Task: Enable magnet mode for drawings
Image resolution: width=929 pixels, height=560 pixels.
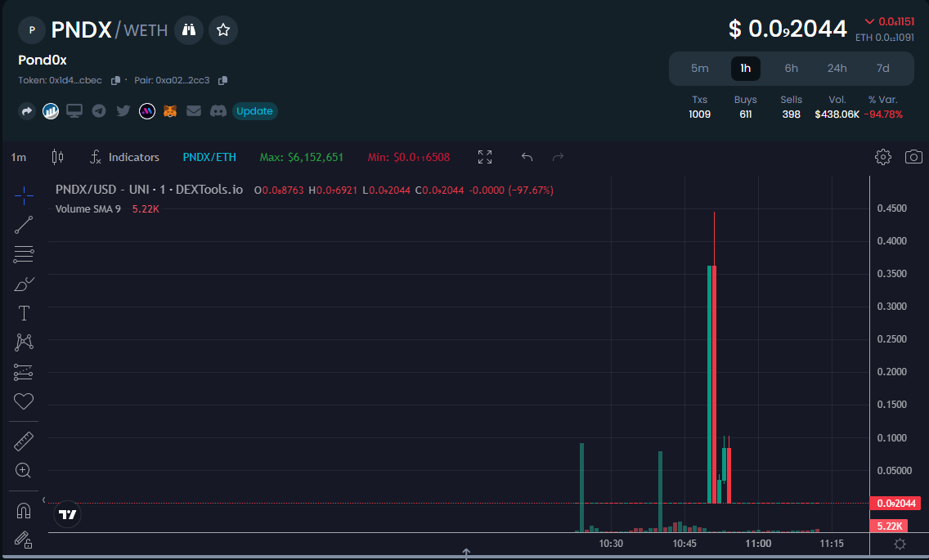Action: point(23,509)
